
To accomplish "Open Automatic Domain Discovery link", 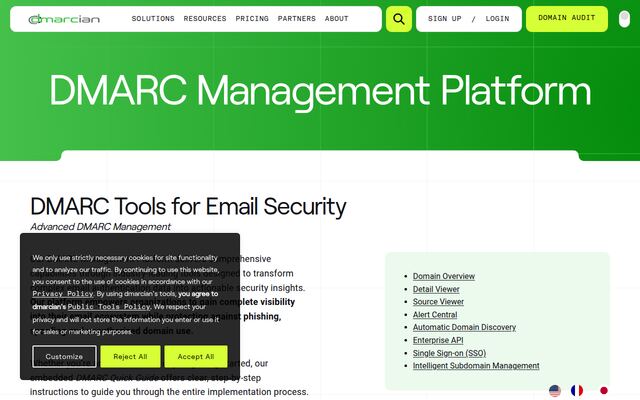I will point(464,327).
